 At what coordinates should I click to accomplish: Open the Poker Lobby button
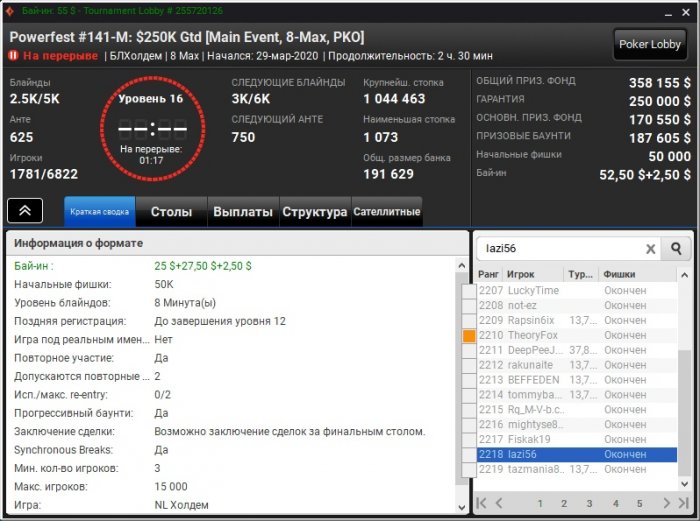tap(650, 44)
